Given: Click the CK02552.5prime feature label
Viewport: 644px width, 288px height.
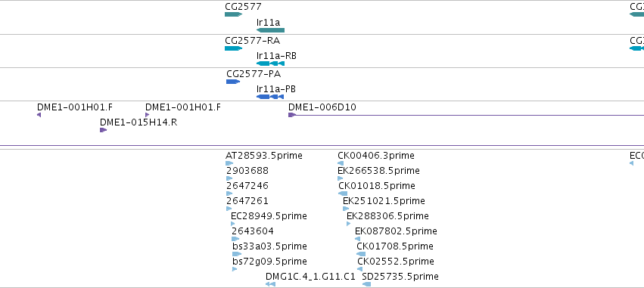Looking at the screenshot, I should tap(396, 262).
